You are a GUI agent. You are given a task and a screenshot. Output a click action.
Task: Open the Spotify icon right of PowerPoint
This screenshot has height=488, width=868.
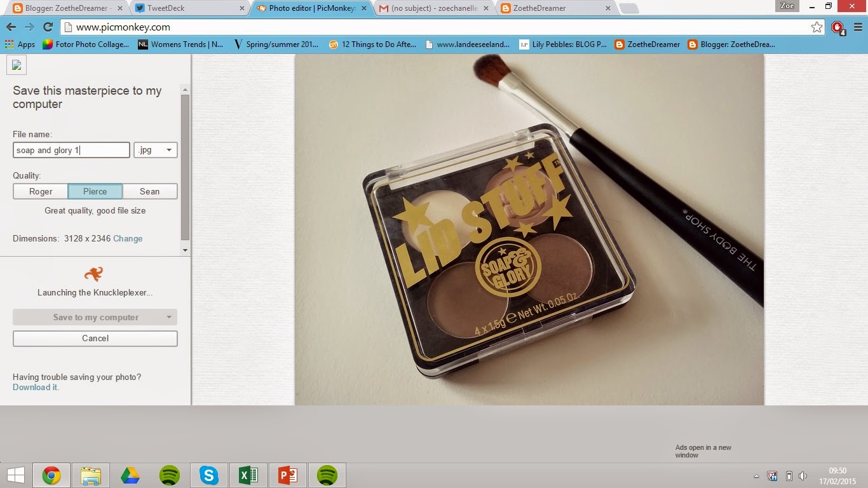click(x=327, y=475)
